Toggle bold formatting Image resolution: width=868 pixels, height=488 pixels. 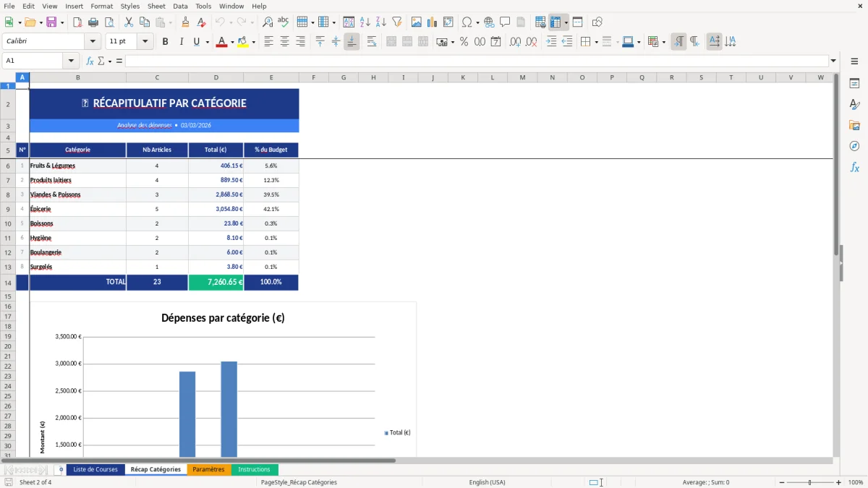tap(165, 41)
